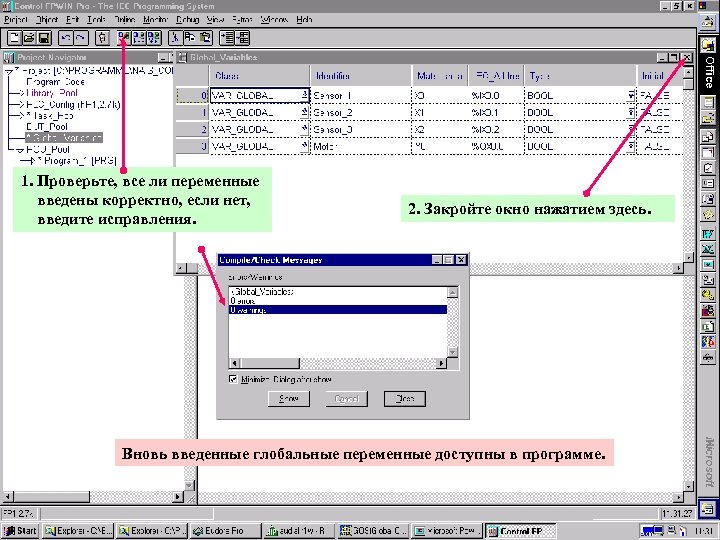This screenshot has width=720, height=540.
Task: Click Show button in Compile/Check Messages dialog
Action: (x=289, y=399)
